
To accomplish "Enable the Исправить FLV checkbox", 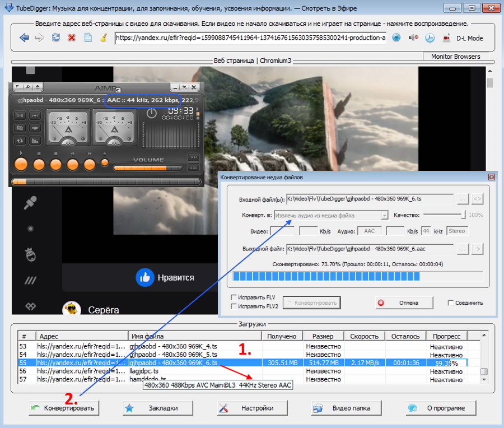I will (234, 297).
